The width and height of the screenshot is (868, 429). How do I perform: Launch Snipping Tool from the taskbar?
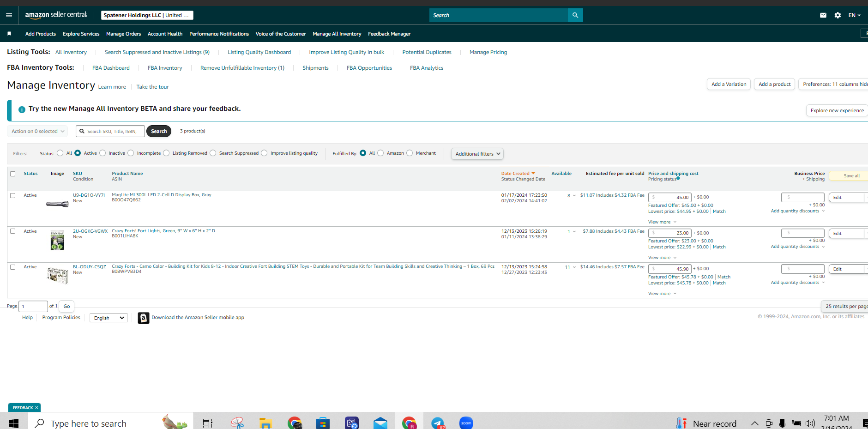[237, 423]
